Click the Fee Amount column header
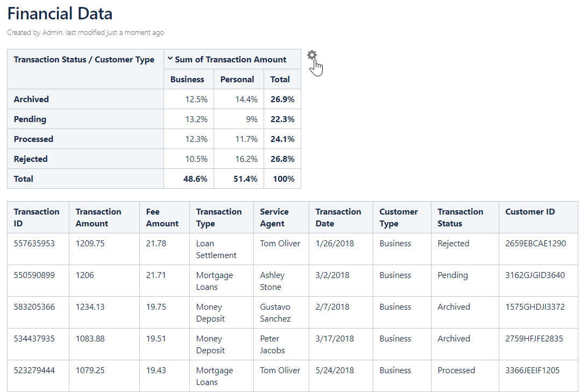The image size is (588, 392). [x=162, y=217]
